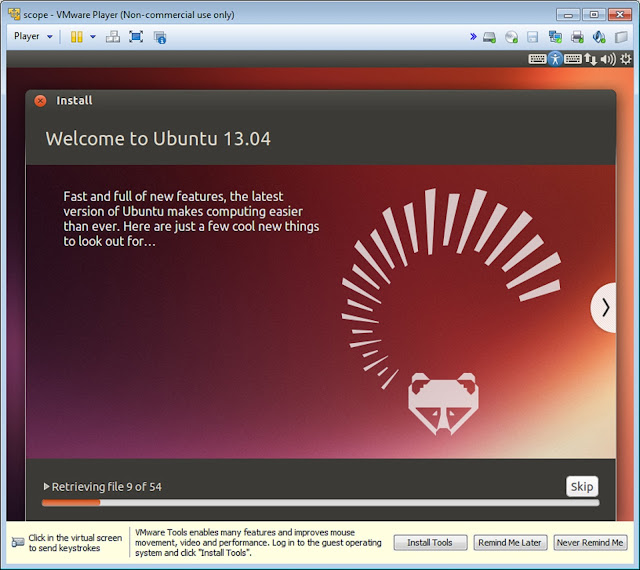Click the VMware Player title bar icon
This screenshot has height=570, width=640.
pyautogui.click(x=14, y=15)
